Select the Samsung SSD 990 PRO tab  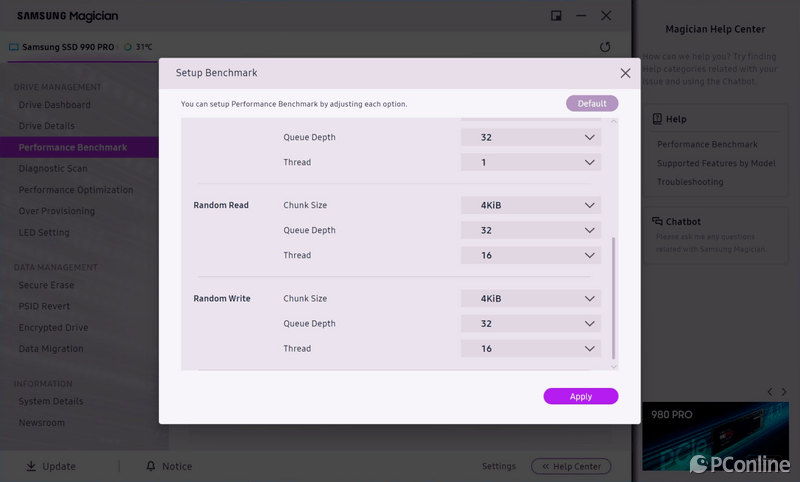pos(62,47)
